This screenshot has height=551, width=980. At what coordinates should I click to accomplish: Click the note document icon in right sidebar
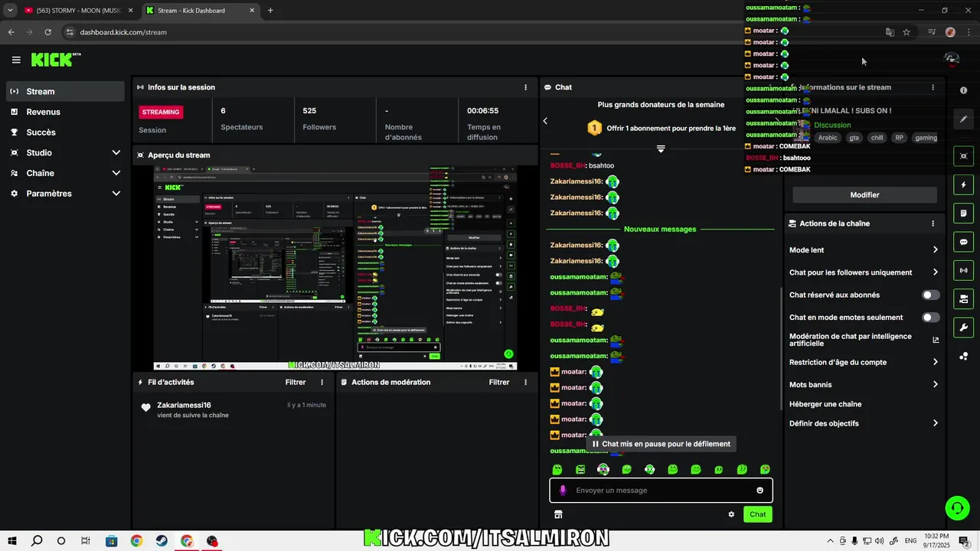[x=963, y=213]
